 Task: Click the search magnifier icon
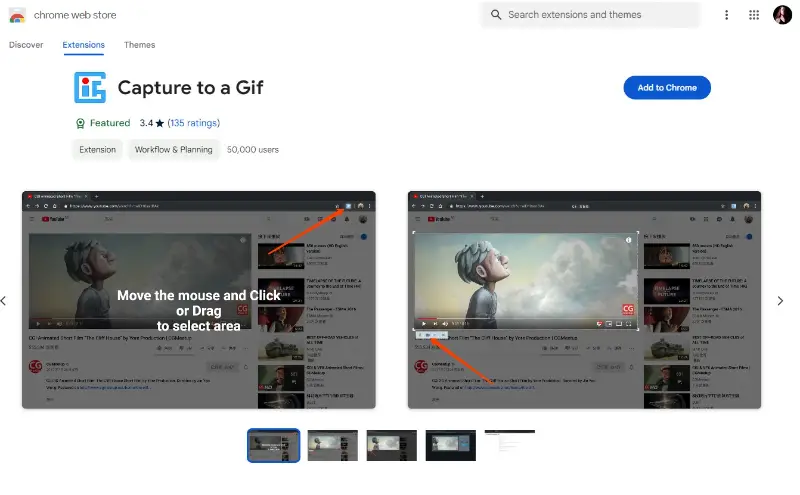click(x=495, y=15)
